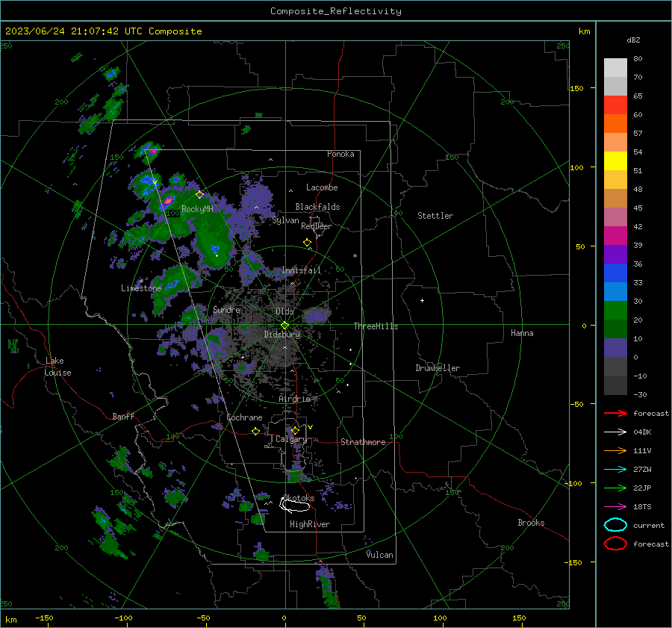Click the RedDeer city label
The image size is (672, 628).
click(x=317, y=226)
